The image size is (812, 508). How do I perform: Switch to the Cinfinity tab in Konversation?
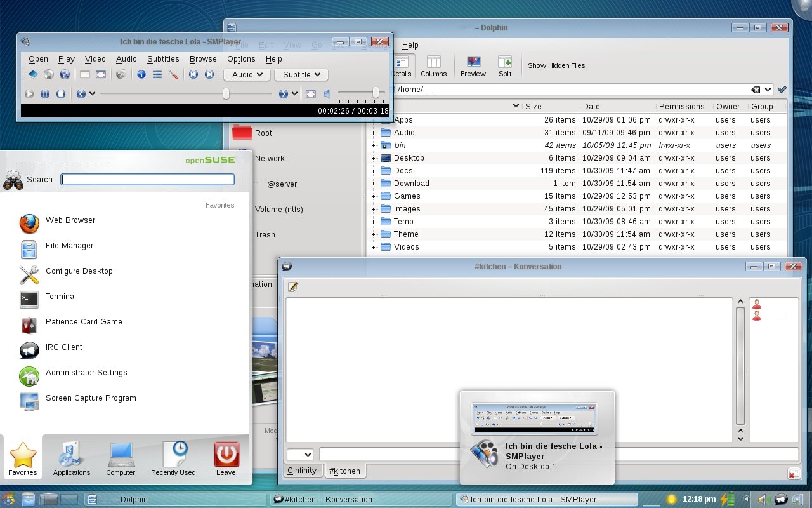(x=302, y=471)
